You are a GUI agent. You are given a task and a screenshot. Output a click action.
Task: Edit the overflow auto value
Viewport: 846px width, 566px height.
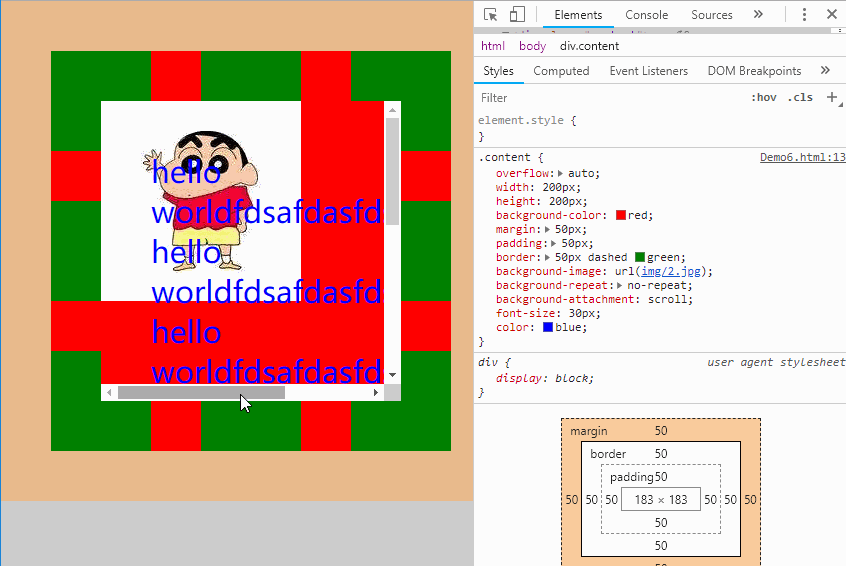pyautogui.click(x=582, y=173)
